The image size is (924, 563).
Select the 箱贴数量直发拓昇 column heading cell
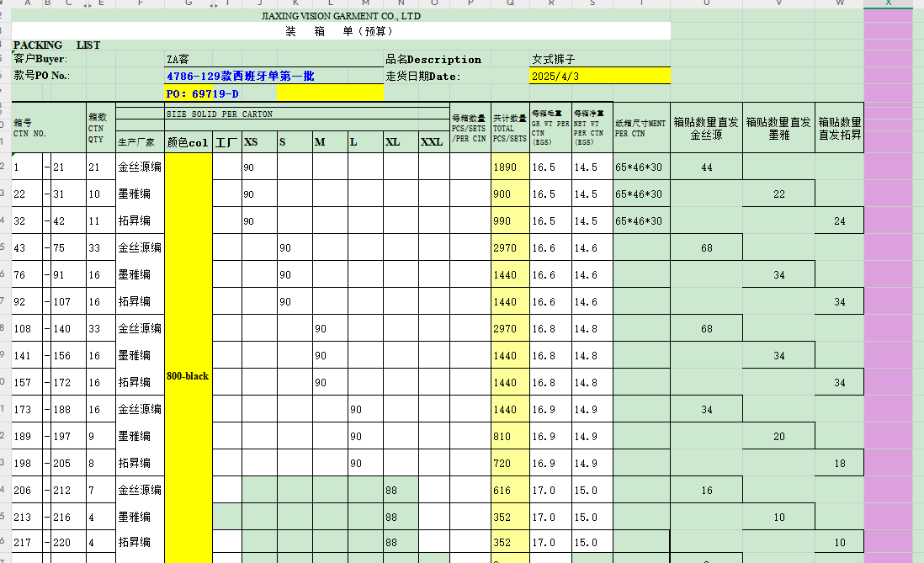(x=839, y=129)
